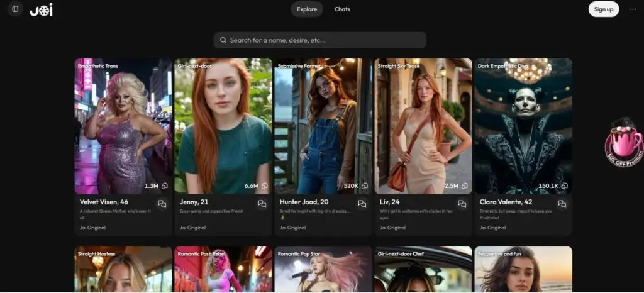
Task: Switch to the Chats tab
Action: click(342, 9)
